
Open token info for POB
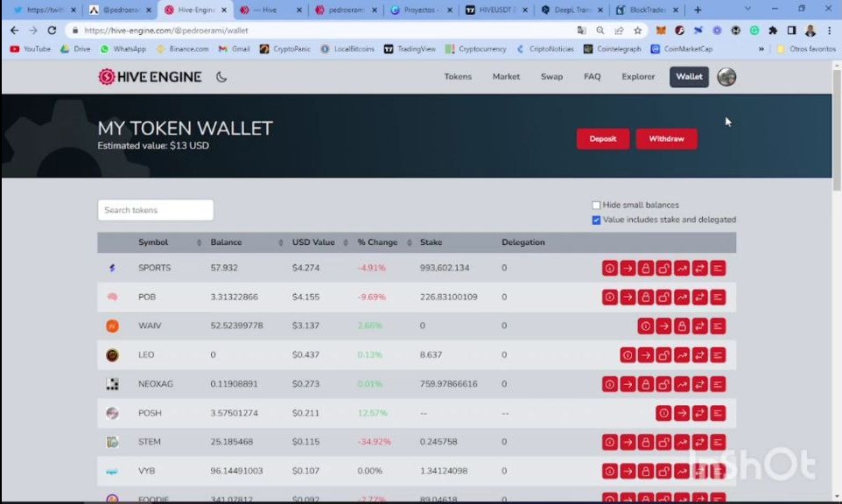[x=609, y=297]
